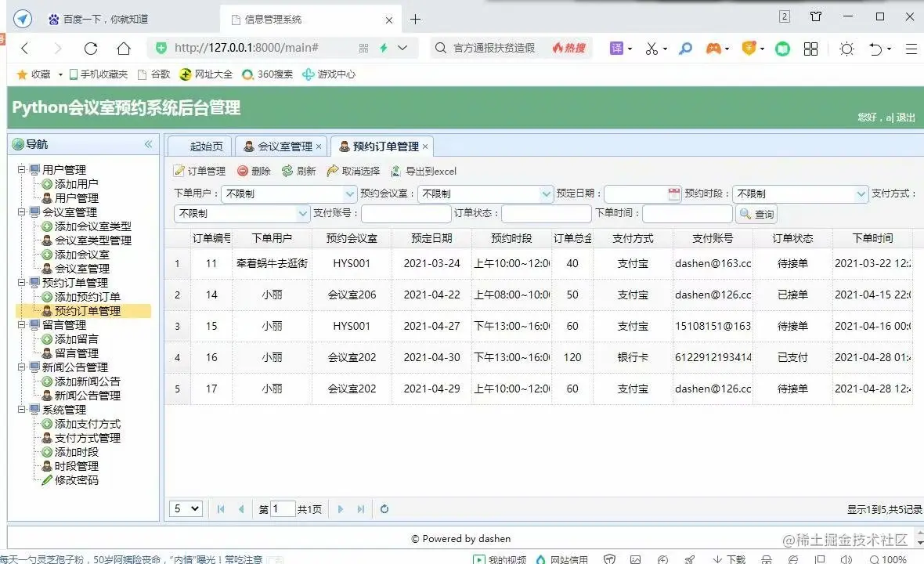Click the 查询 search button

(x=756, y=214)
